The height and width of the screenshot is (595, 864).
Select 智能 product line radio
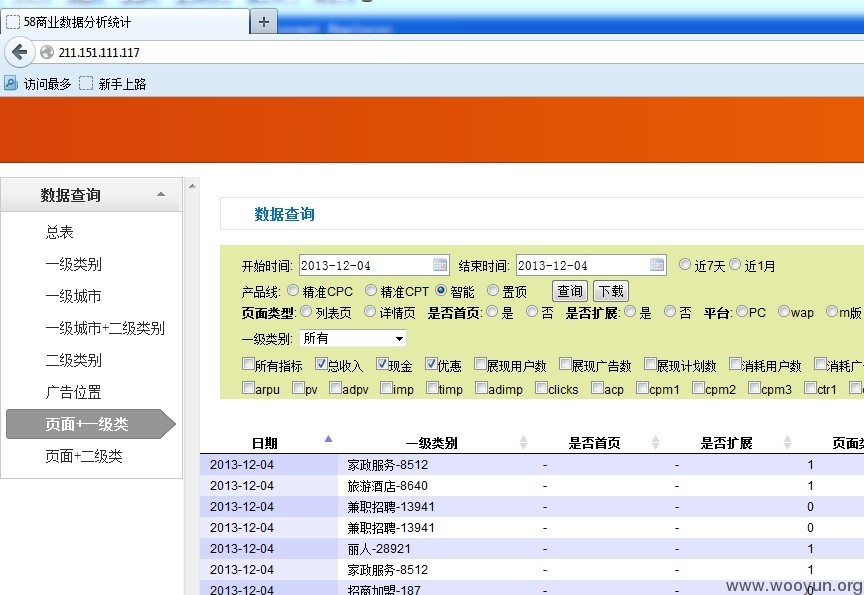pyautogui.click(x=441, y=290)
